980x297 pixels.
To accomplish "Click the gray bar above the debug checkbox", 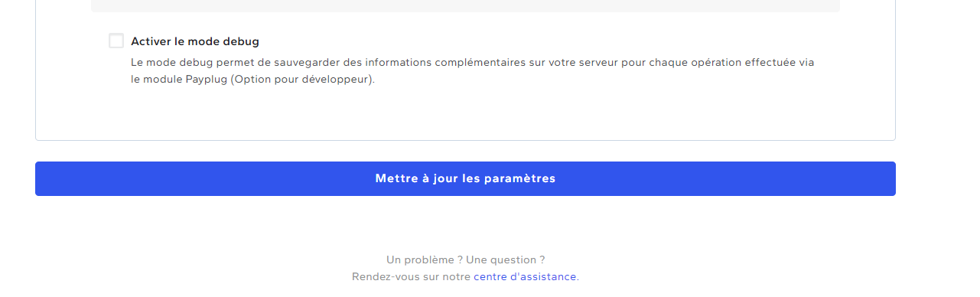I will [465, 6].
